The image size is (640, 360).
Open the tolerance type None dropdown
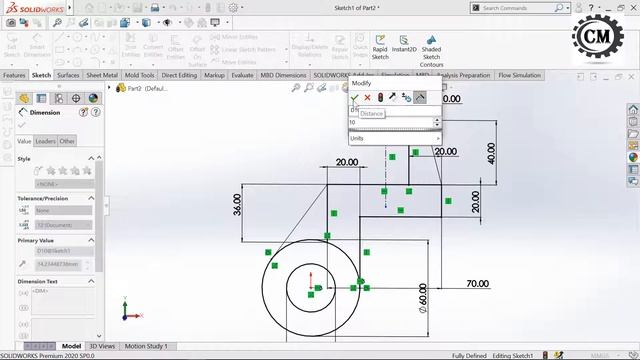(64, 210)
